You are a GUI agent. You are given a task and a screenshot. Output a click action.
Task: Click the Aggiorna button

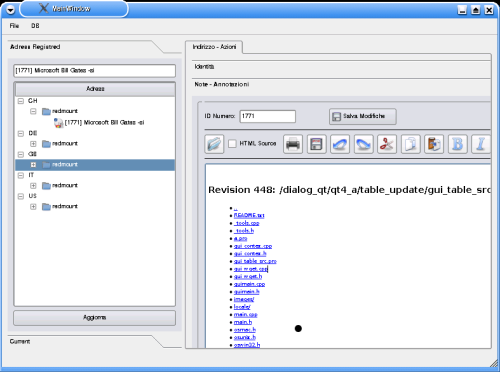pyautogui.click(x=94, y=318)
